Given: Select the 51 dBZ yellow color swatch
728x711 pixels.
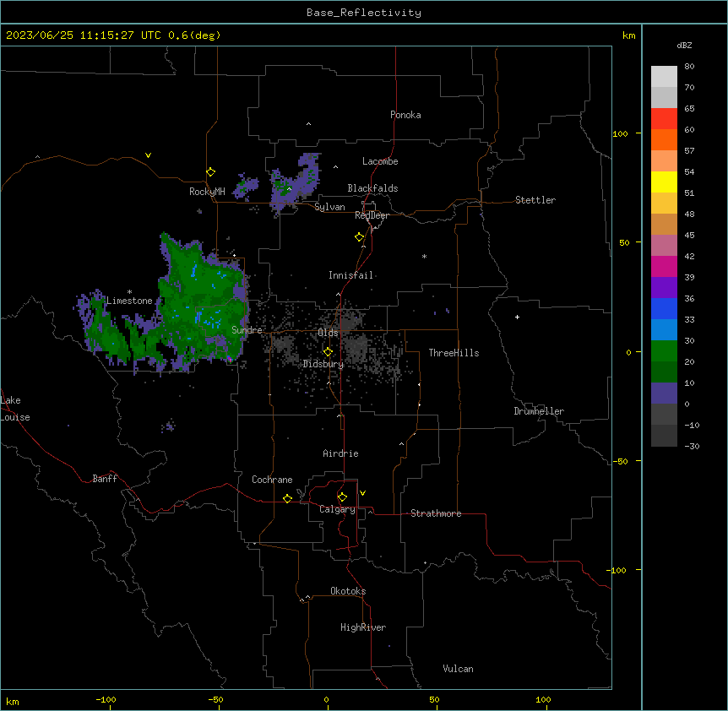Looking at the screenshot, I should pos(664,182).
